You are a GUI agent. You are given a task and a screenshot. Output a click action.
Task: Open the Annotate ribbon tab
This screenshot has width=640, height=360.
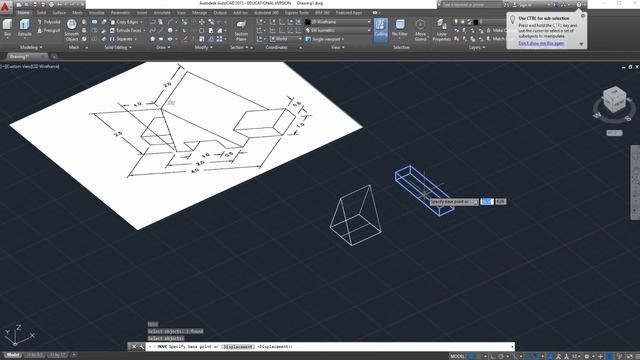tap(162, 13)
